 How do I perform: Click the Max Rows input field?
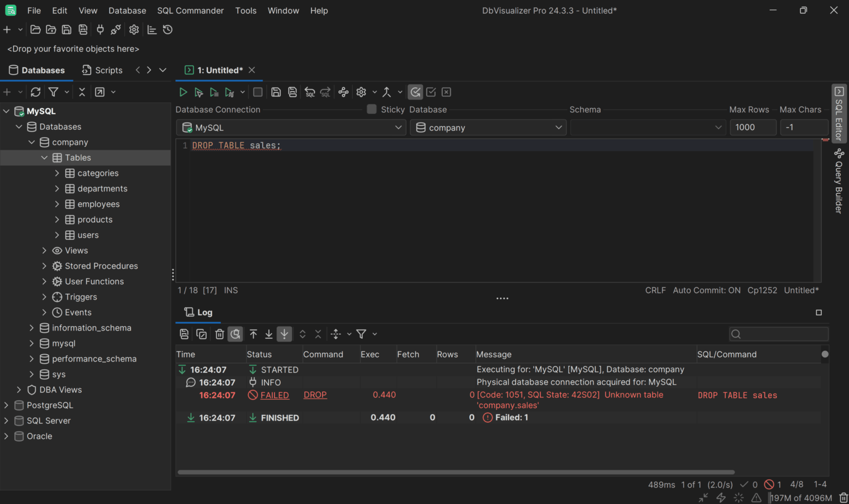tap(752, 128)
